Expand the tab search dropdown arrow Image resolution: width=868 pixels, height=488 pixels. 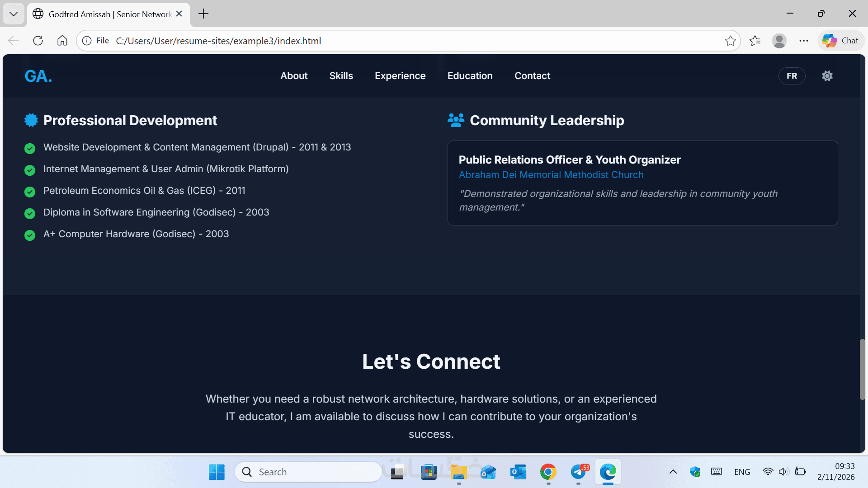14,14
